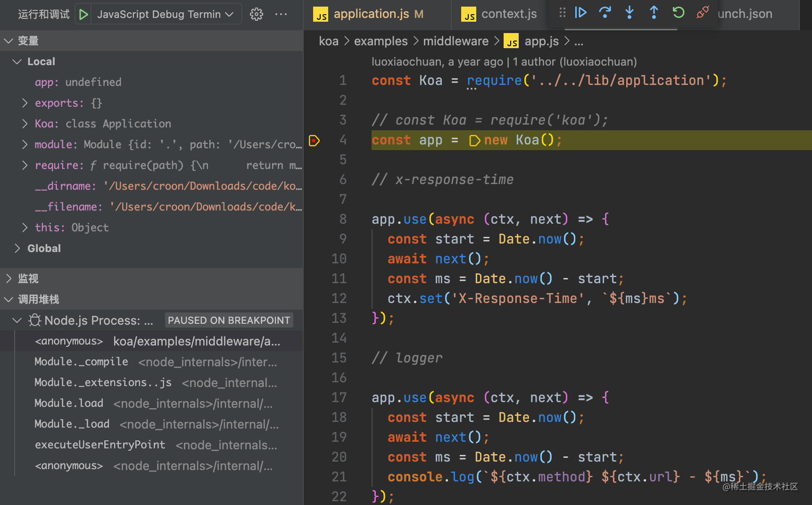This screenshot has width=812, height=505.
Task: Expand the this Object variable
Action: [x=25, y=227]
